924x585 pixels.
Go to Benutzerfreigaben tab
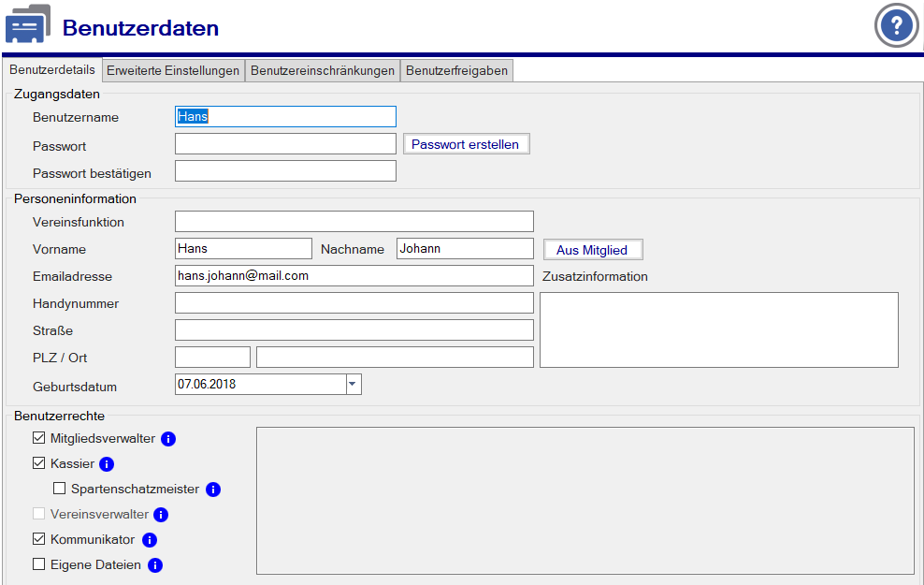pos(456,71)
